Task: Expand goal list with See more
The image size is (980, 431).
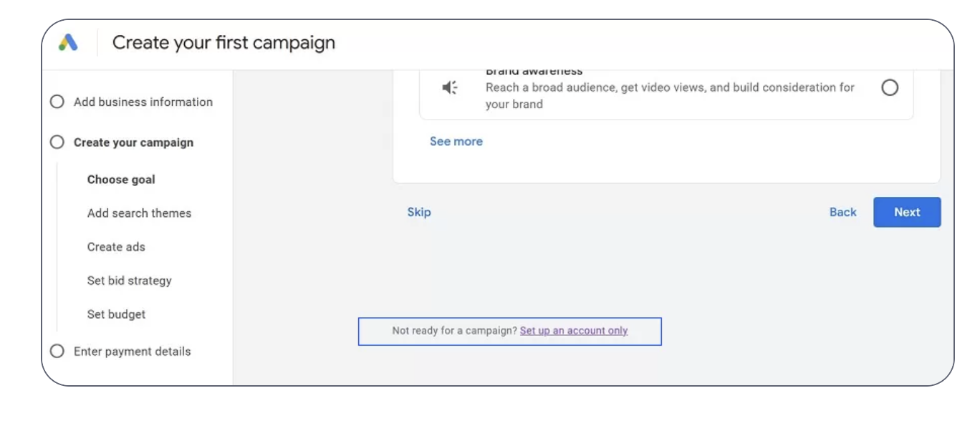Action: click(x=456, y=142)
